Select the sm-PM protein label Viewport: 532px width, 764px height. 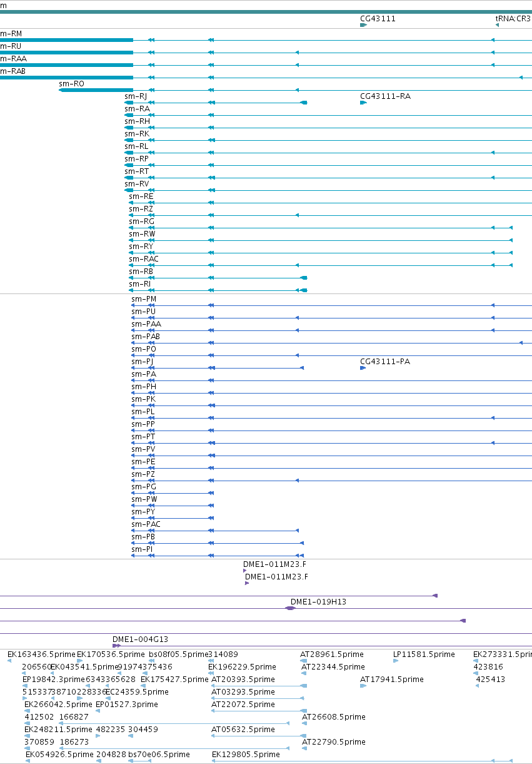(x=144, y=299)
